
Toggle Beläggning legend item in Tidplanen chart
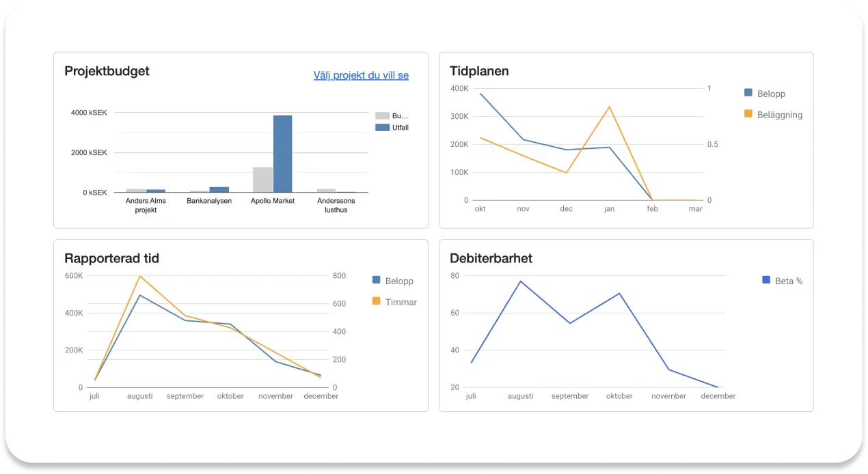point(773,115)
